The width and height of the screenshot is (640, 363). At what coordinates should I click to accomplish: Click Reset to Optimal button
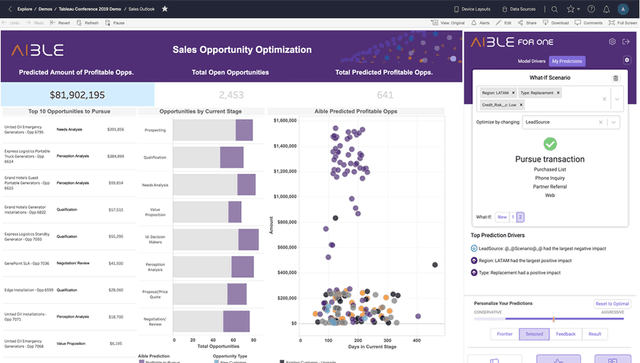(612, 304)
